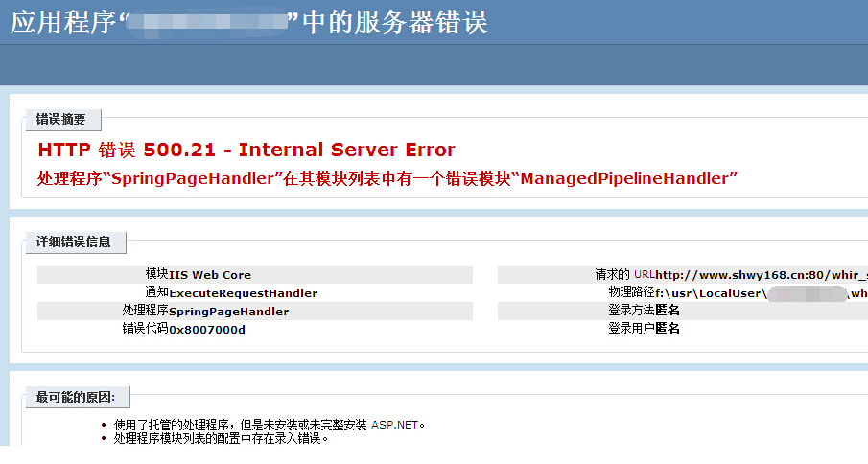This screenshot has height=464, width=868.
Task: Click the 错误代码 field label
Action: click(x=145, y=329)
